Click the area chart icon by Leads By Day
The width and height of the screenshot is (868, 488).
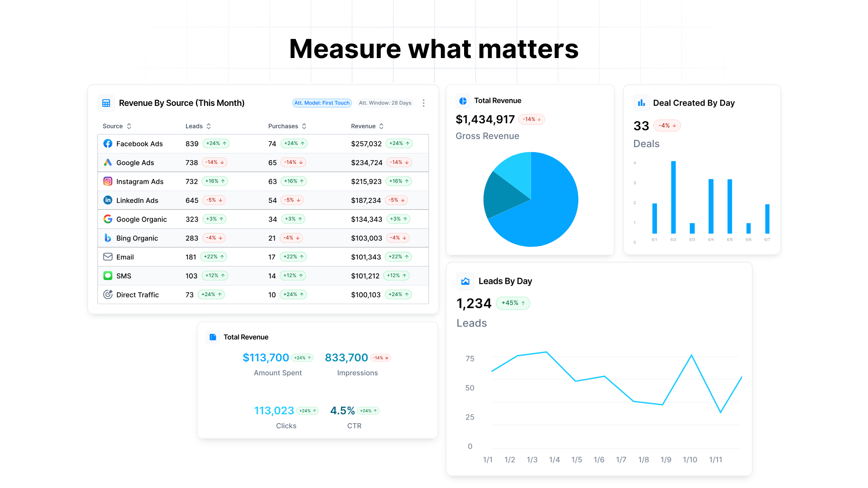[465, 281]
